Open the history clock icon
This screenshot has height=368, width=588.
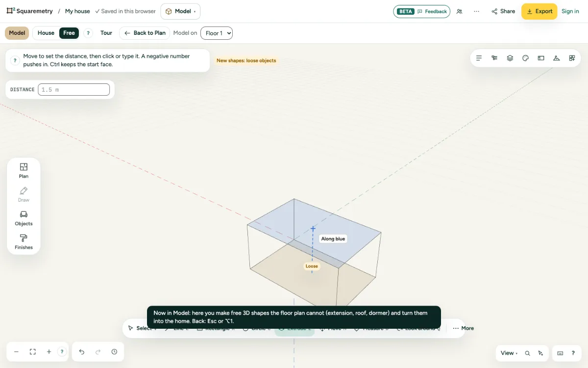pos(114,352)
